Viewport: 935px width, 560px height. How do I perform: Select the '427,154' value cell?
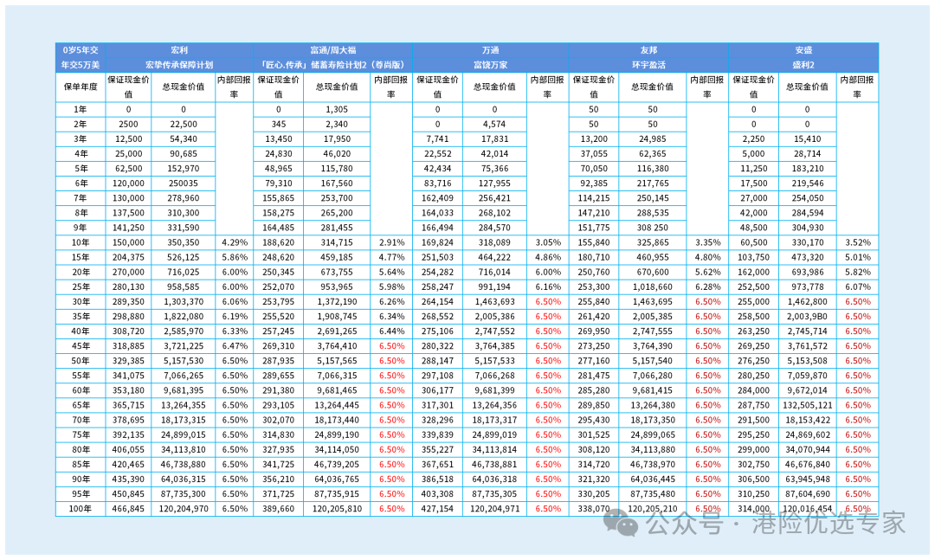point(438,509)
